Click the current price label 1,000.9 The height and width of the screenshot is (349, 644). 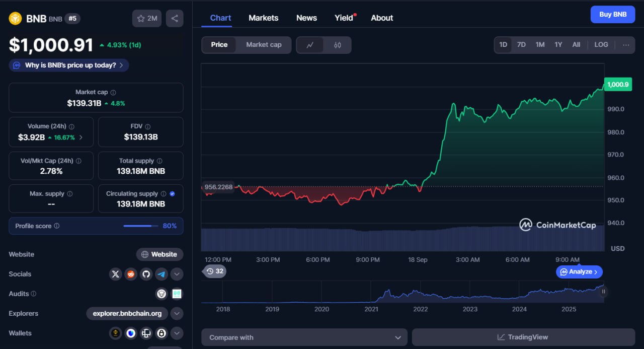(x=618, y=85)
